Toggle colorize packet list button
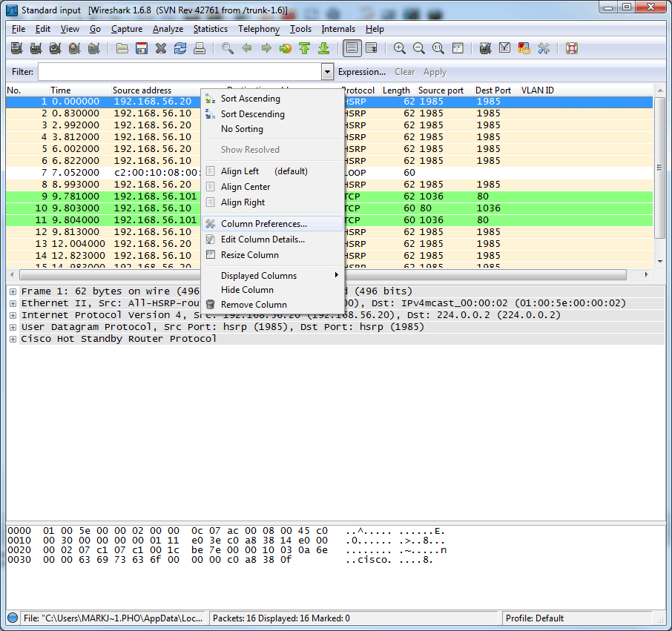 click(352, 48)
